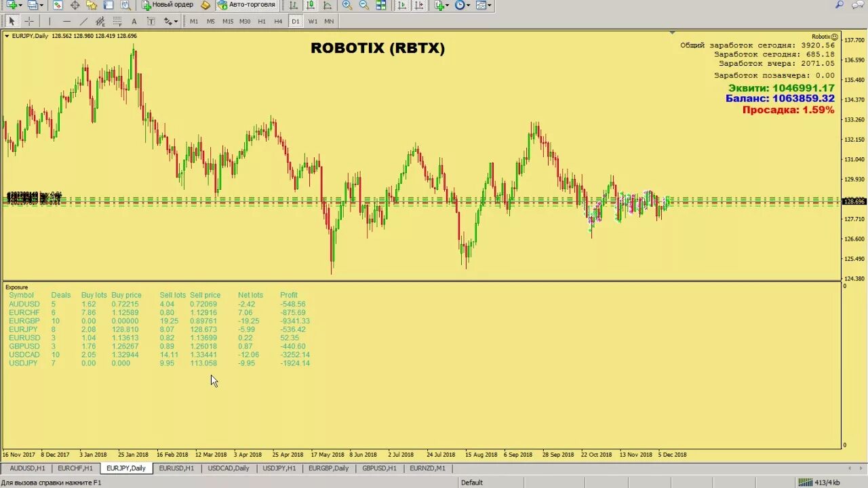The height and width of the screenshot is (488, 868).
Task: Click the Новый ордер button
Action: click(x=168, y=5)
